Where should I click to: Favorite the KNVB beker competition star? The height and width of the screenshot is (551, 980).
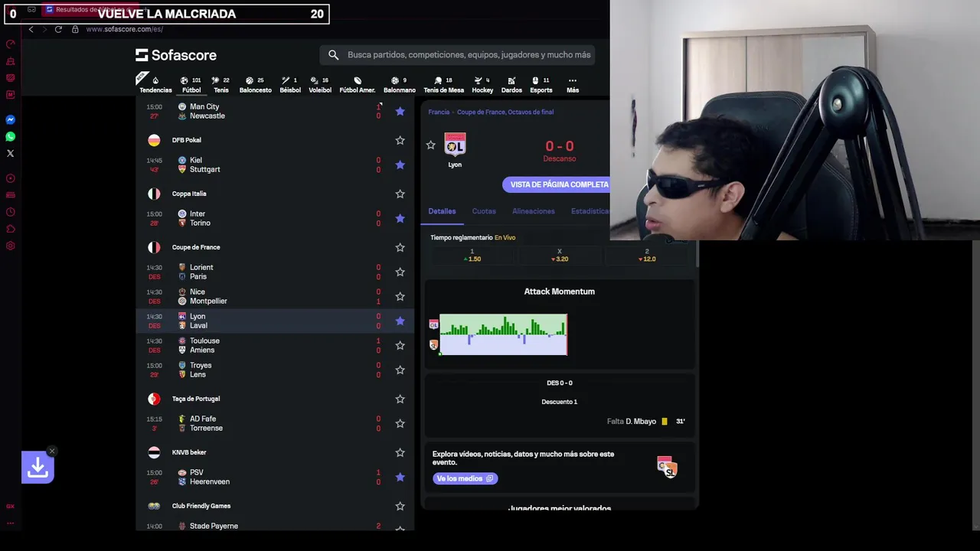click(400, 452)
